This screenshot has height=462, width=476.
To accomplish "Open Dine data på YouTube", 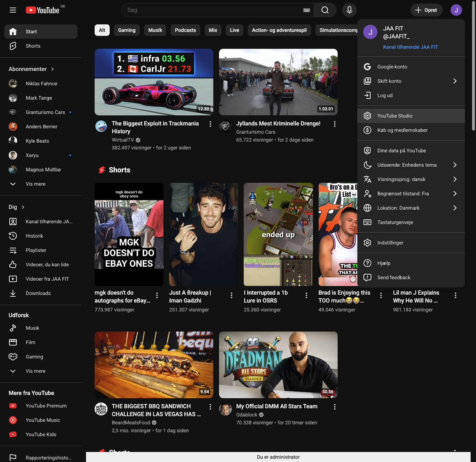I will [411, 151].
